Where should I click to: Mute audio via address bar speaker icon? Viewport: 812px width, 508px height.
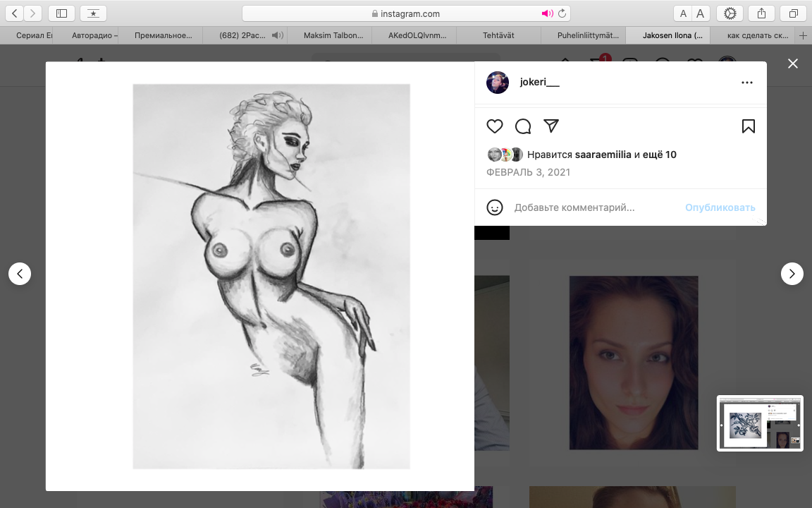click(547, 13)
